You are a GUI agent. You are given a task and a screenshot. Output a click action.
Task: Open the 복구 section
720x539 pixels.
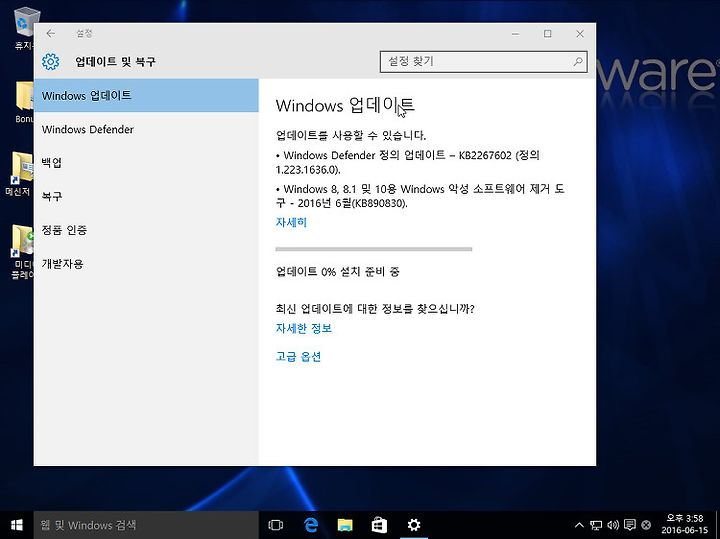146,197
